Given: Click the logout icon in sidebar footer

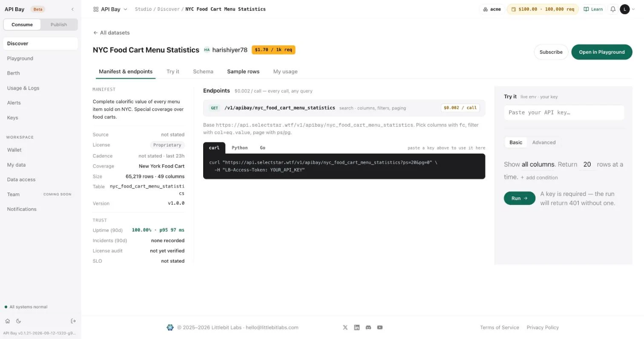Looking at the screenshot, I should (73, 321).
